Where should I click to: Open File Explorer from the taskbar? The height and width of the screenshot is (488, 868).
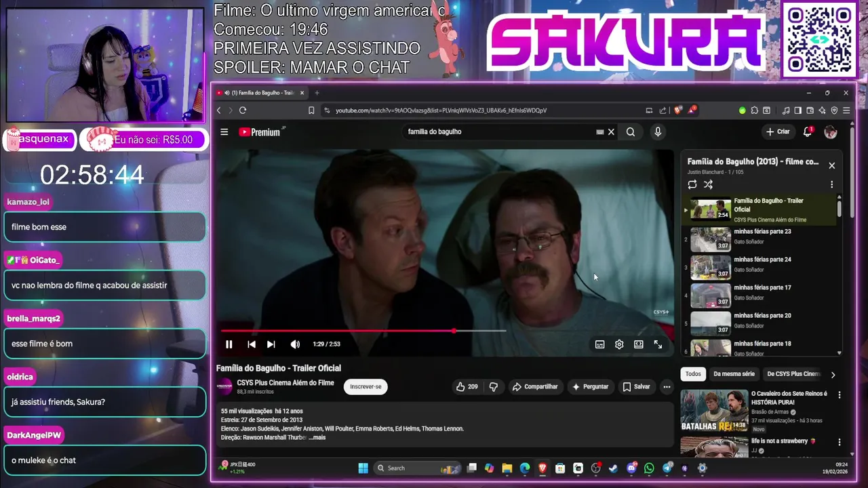coord(507,468)
